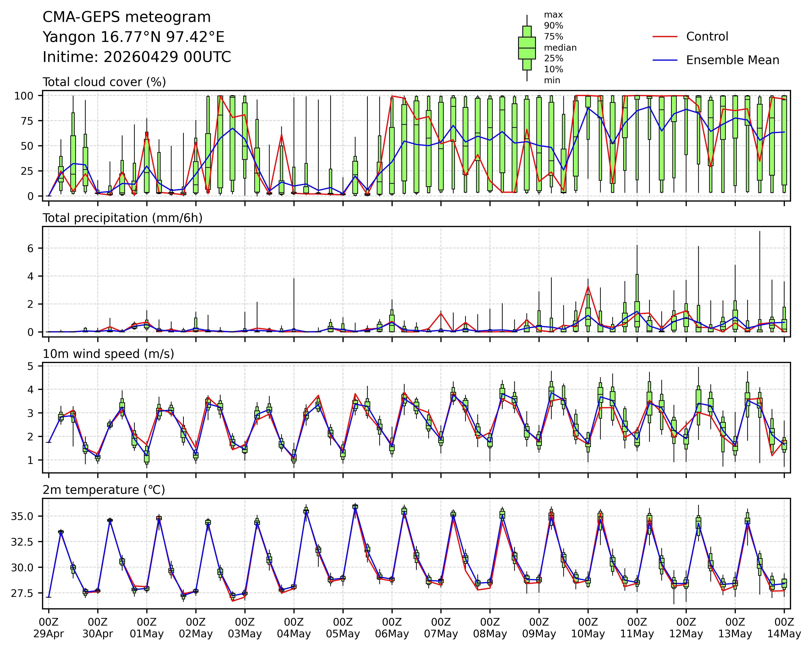Screen dimensions: 812x650
Task: Click the 'Control' legend label
Action: pyautogui.click(x=707, y=36)
